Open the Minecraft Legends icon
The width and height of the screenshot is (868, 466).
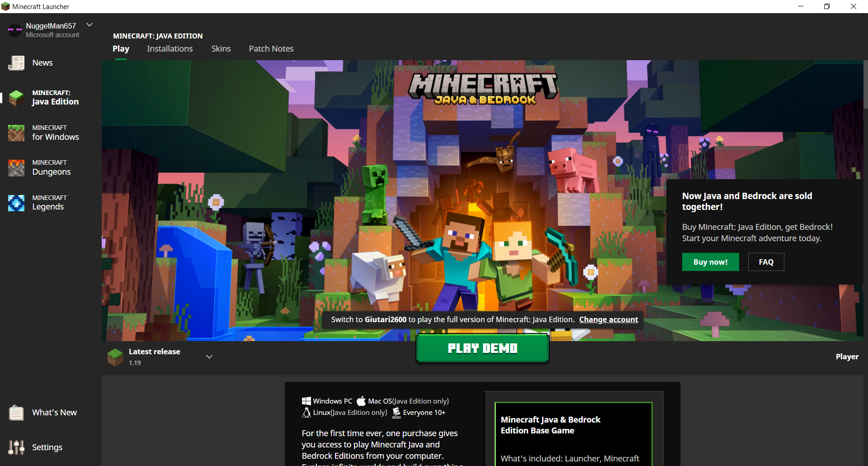click(16, 203)
